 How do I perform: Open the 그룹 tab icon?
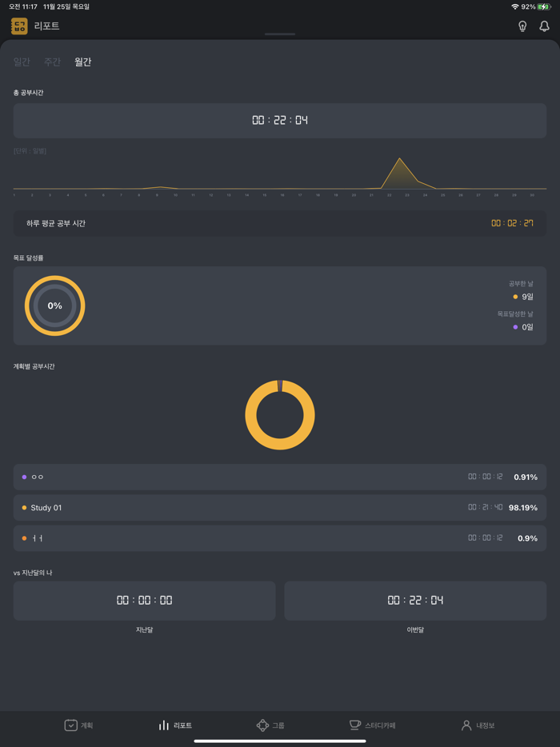[262, 725]
